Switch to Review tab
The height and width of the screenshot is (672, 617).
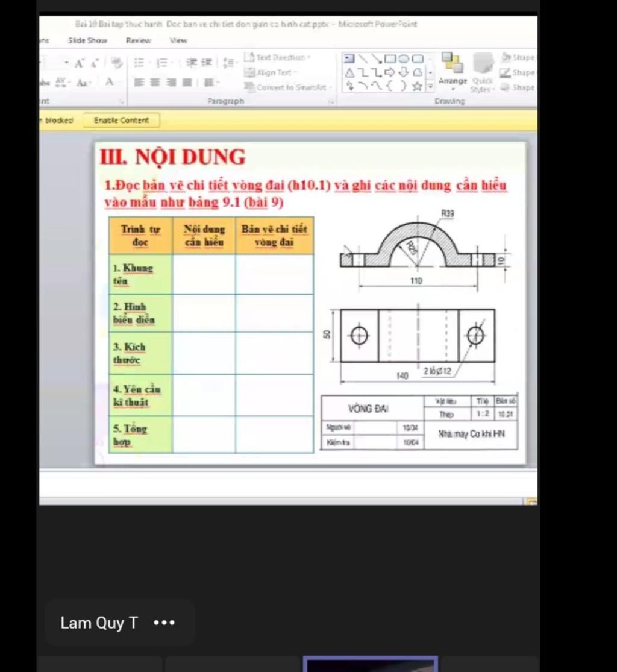pyautogui.click(x=139, y=40)
